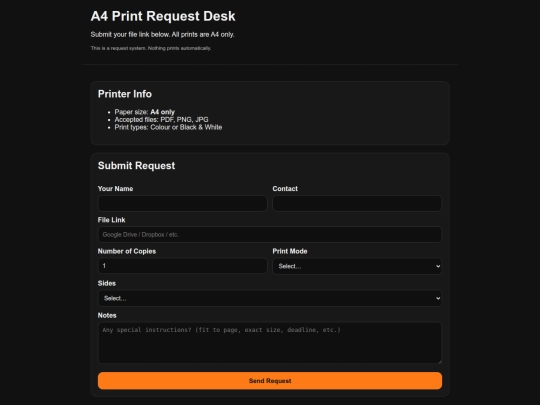Submit with the Send Request button
The height and width of the screenshot is (405, 540).
(x=270, y=381)
